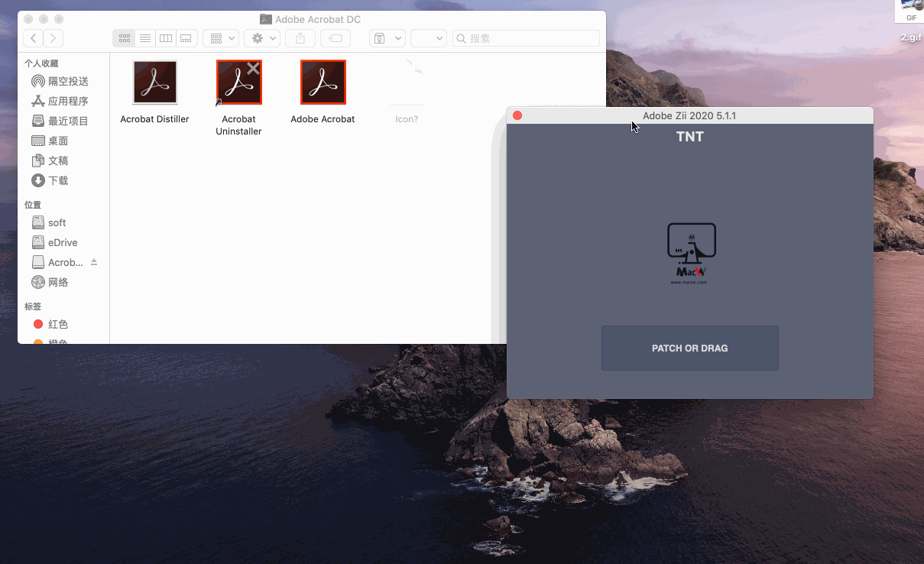This screenshot has height=564, width=924.
Task: Open the item grouping dropdown
Action: [221, 38]
